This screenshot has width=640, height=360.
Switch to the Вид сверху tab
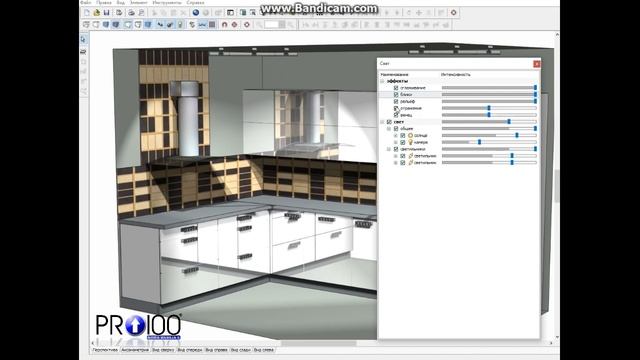pos(163,350)
